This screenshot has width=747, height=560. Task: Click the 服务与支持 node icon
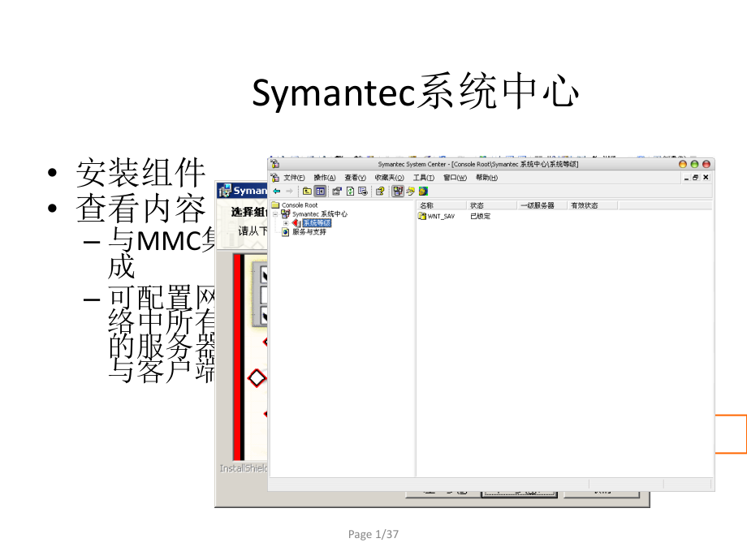[286, 232]
